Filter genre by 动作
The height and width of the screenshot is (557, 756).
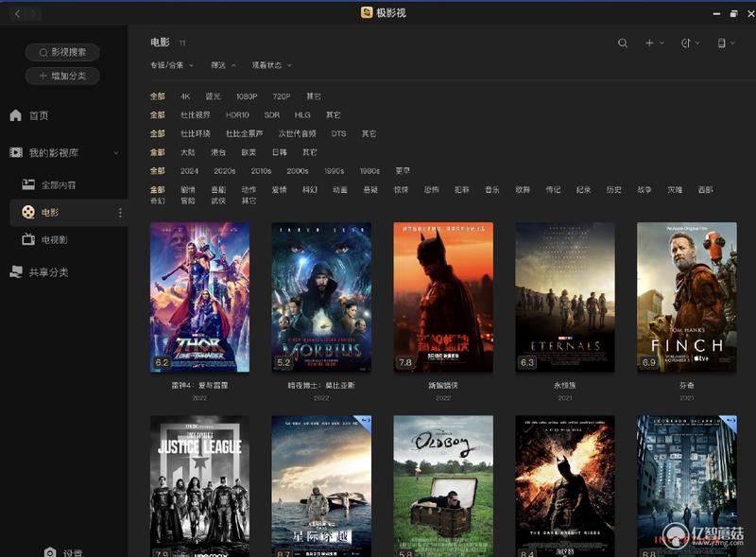(249, 190)
